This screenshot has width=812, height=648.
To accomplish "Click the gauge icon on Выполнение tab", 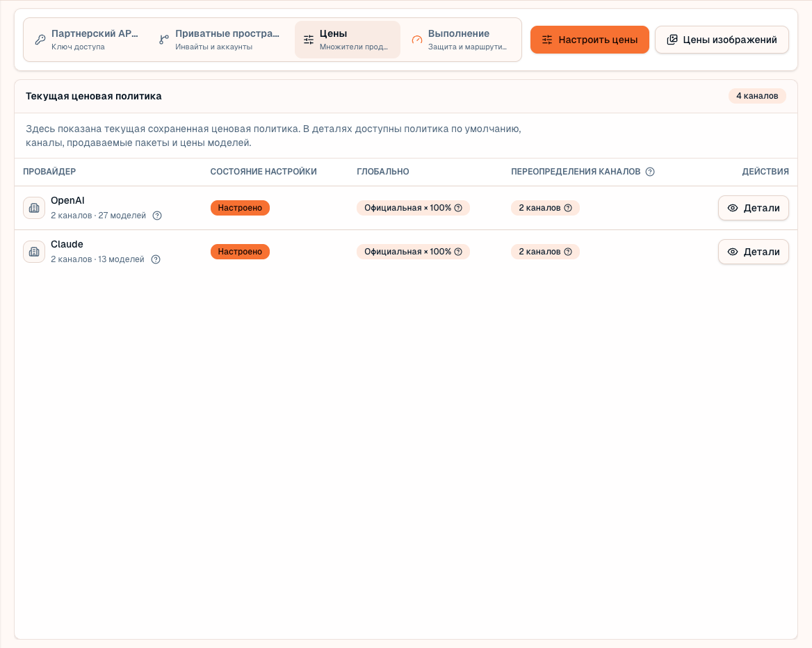I will point(417,40).
